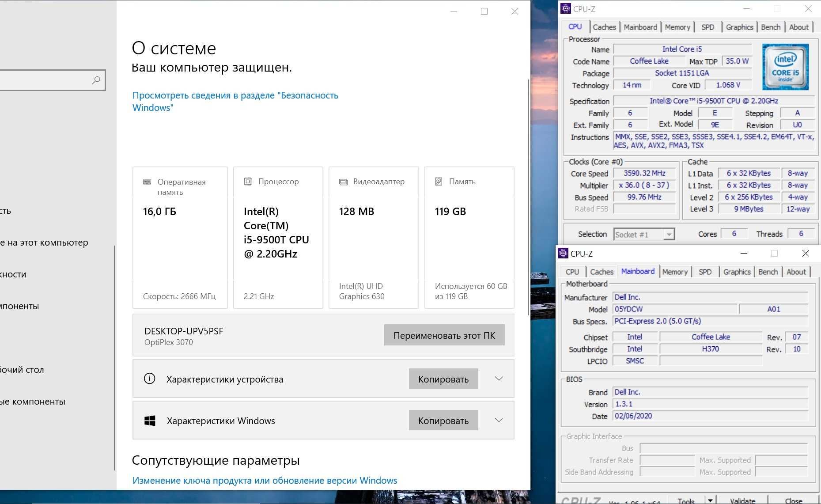Click the Package Socket 1151 LGA value

tap(682, 73)
